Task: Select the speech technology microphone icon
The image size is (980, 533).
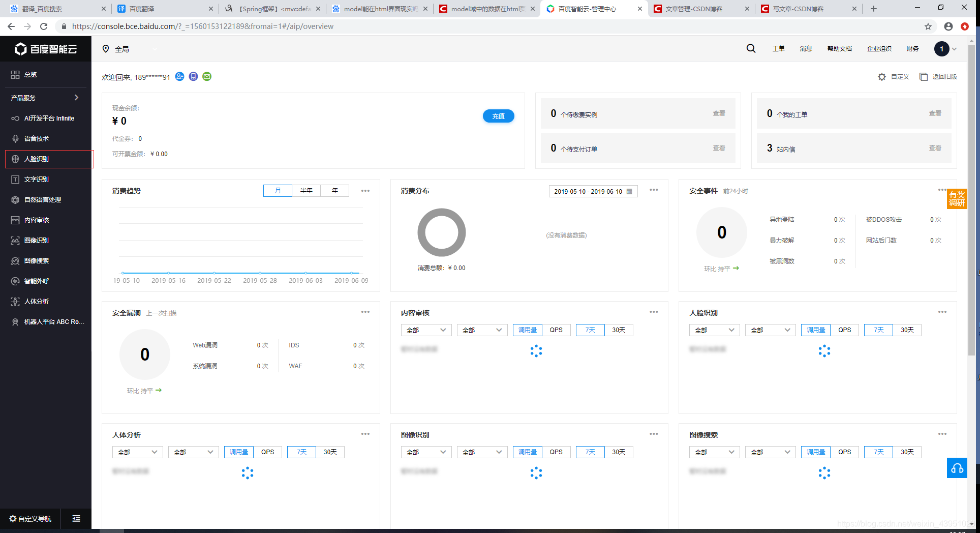Action: (15, 138)
